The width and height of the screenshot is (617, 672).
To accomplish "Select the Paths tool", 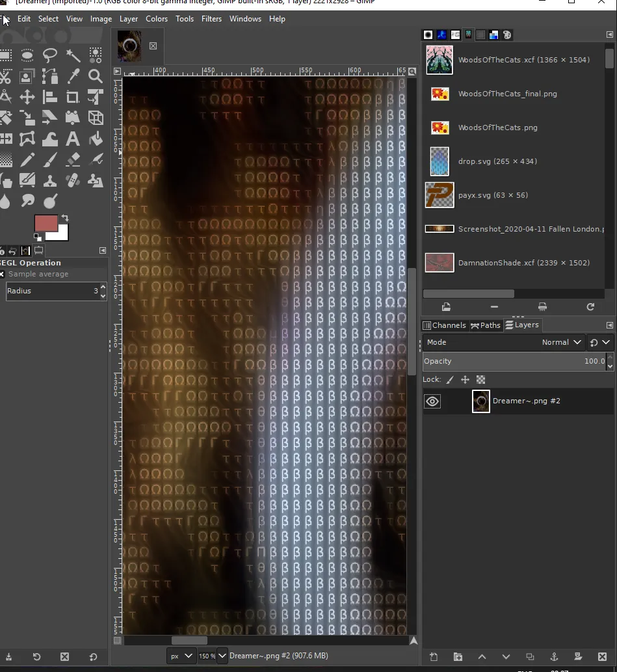I will pos(49,76).
